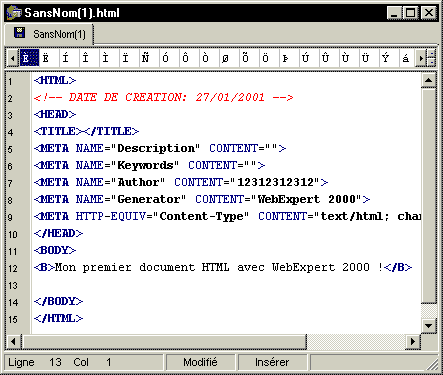Screen dimensions: 443x375
Task: Switch to the SansNom(1) document tab
Action: point(49,34)
